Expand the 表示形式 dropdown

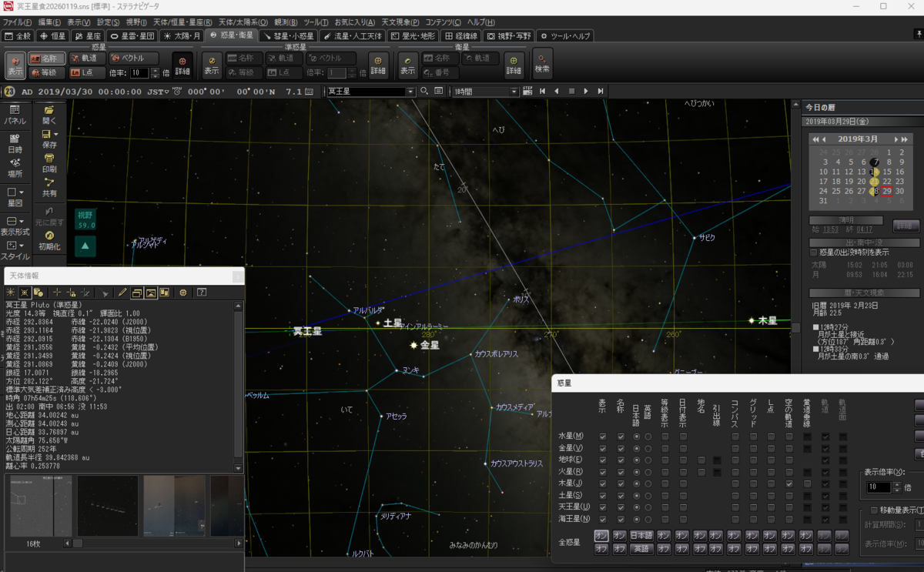pos(22,221)
